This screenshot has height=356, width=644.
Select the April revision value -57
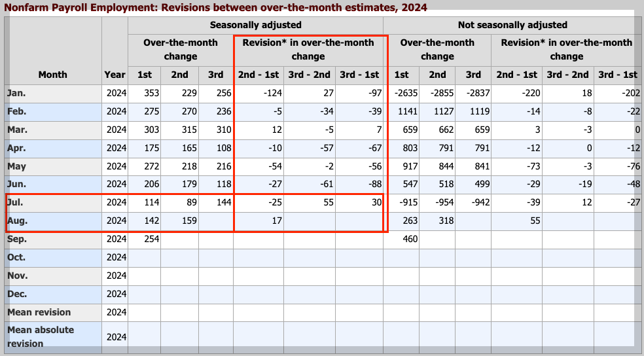pos(327,148)
